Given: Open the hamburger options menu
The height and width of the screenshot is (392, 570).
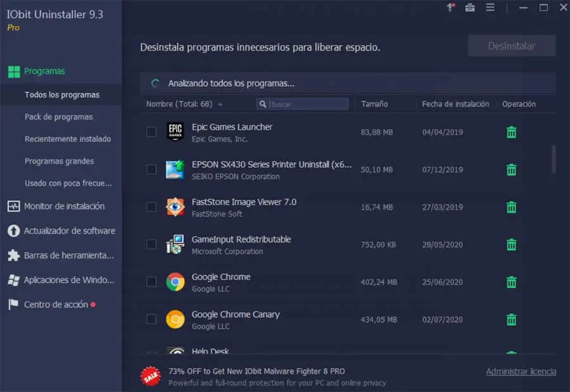Looking at the screenshot, I should (x=490, y=7).
